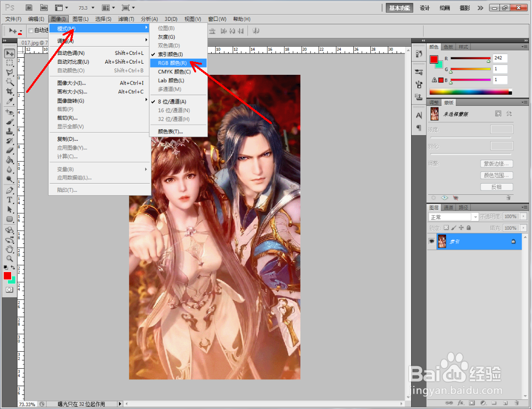Image resolution: width=532 pixels, height=409 pixels.
Task: Switch to the 通道 channels tab
Action: pos(449,207)
